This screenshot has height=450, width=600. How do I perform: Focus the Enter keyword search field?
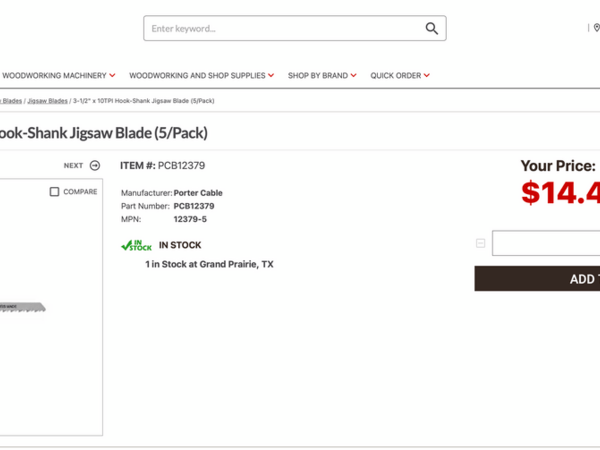click(284, 29)
